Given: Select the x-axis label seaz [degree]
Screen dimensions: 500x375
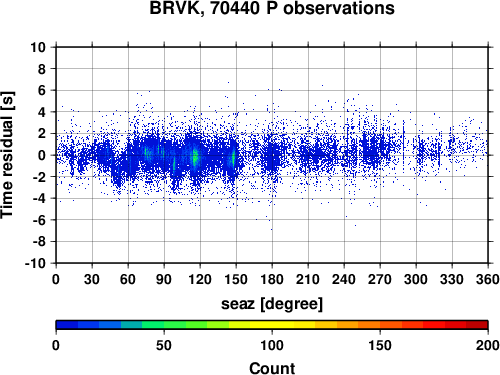Looking at the screenshot, I should click(272, 304).
